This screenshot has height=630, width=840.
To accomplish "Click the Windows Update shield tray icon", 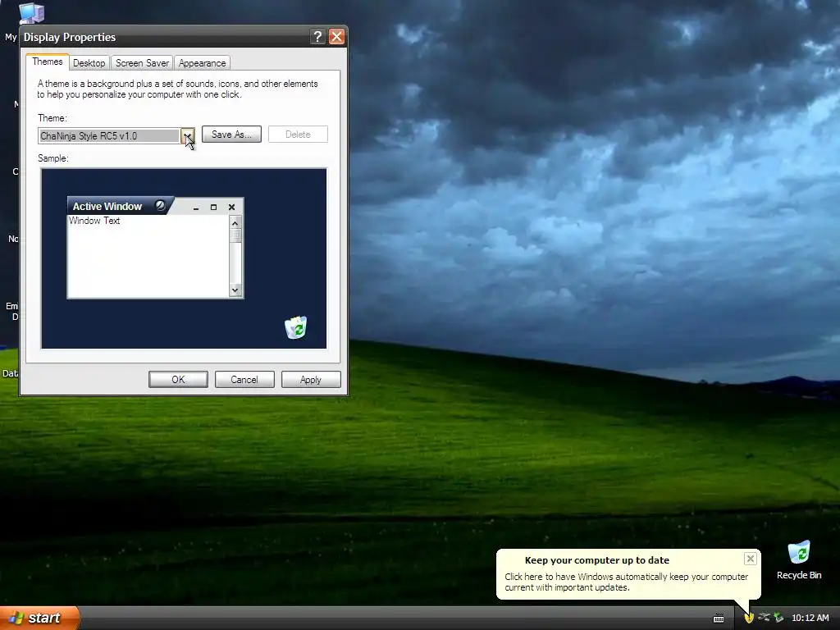I will coord(749,618).
